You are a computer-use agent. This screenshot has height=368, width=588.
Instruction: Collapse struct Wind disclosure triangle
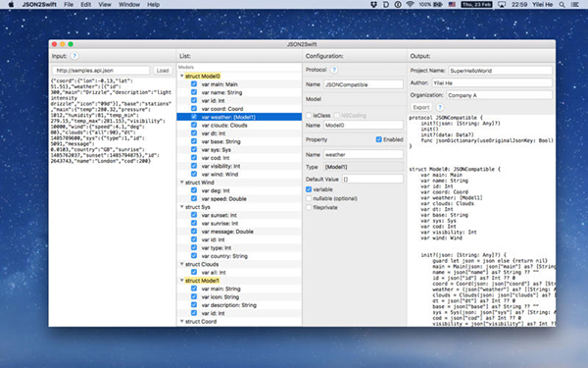182,183
